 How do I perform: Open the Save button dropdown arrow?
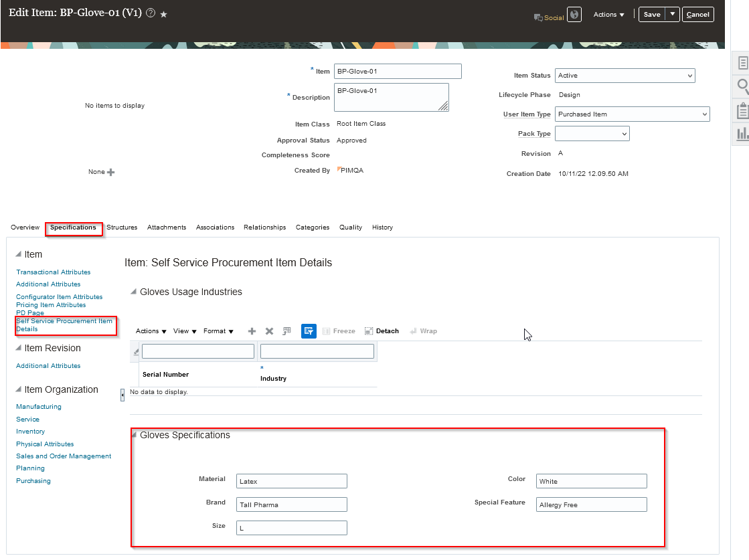click(672, 14)
